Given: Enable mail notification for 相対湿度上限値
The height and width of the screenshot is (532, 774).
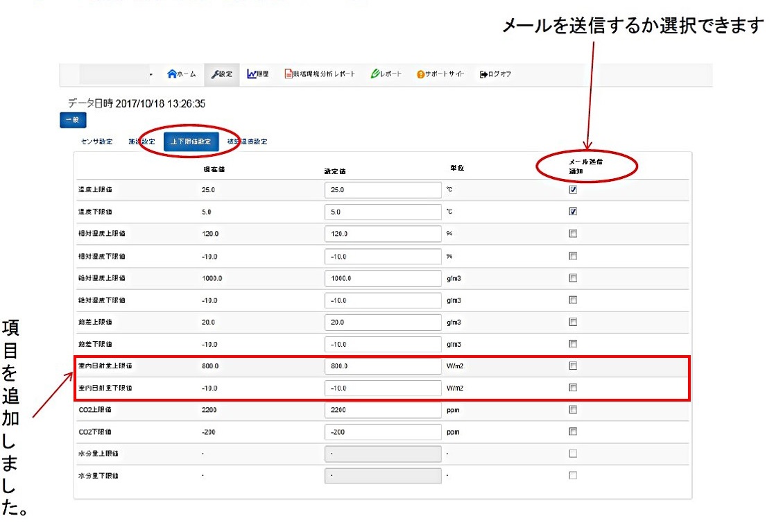Looking at the screenshot, I should pyautogui.click(x=573, y=234).
